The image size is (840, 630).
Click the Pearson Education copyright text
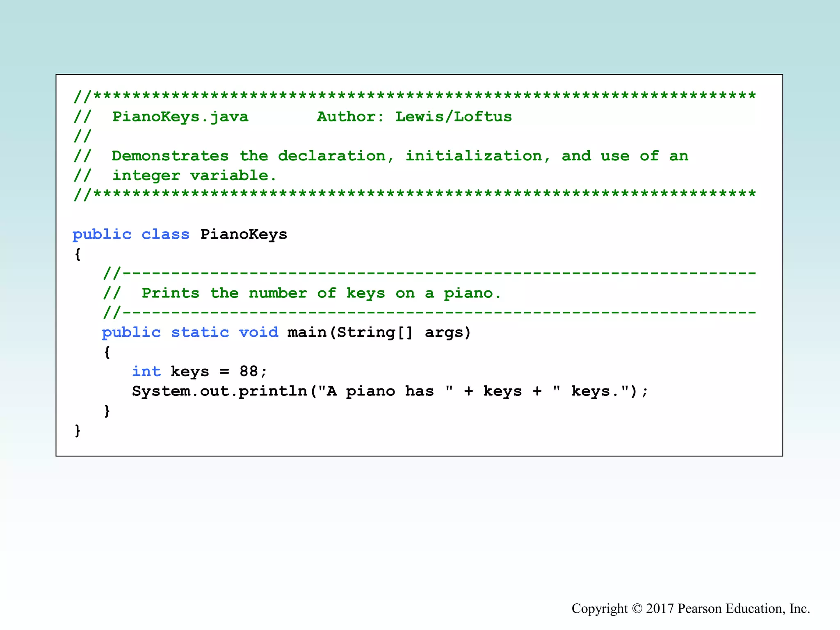(691, 609)
